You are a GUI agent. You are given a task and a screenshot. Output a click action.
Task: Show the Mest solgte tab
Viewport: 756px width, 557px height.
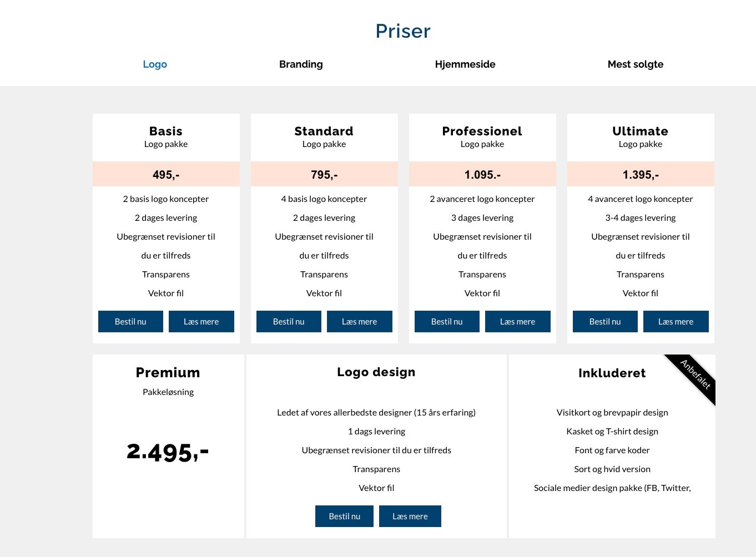pos(635,64)
